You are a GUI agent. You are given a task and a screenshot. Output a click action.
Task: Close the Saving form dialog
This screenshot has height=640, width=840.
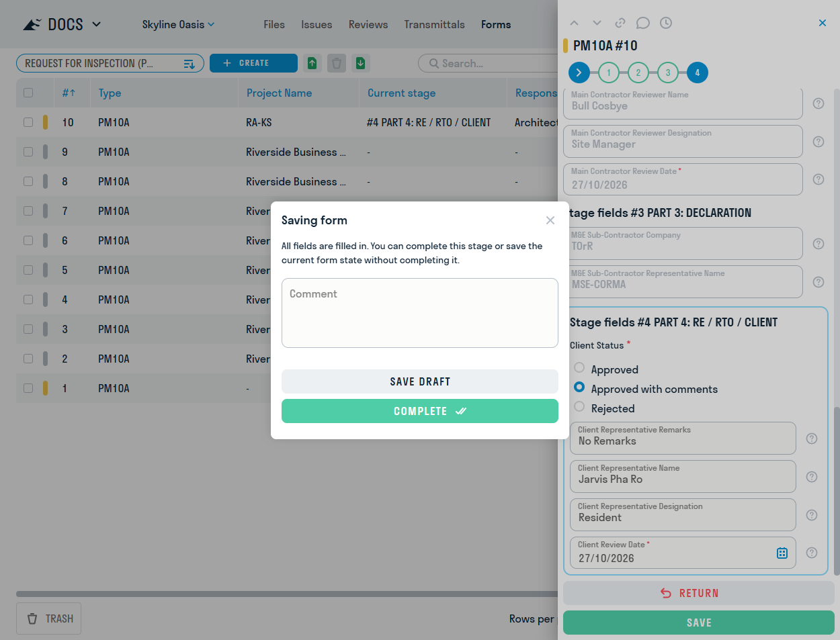(x=550, y=220)
